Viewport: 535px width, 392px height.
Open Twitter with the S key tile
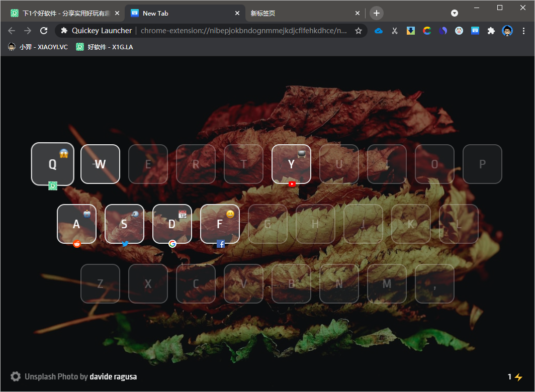pos(124,224)
